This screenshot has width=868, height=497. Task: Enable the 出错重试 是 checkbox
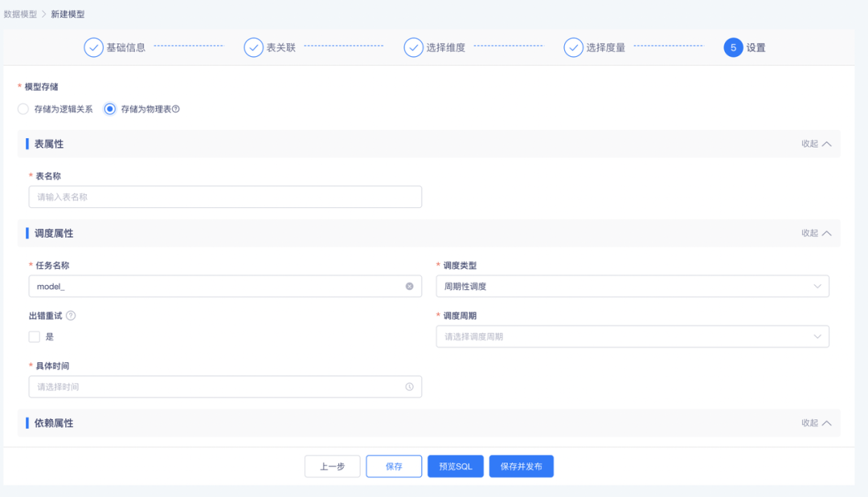(x=35, y=337)
